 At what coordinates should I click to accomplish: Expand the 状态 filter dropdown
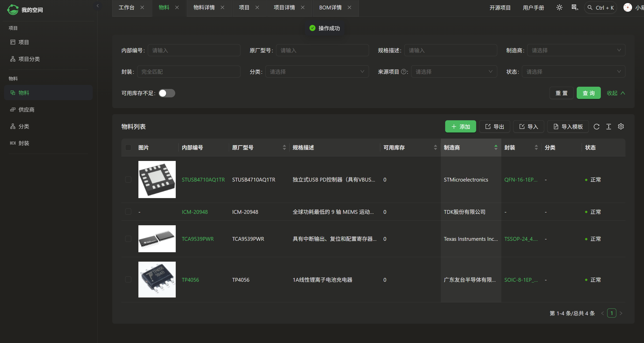(x=573, y=72)
